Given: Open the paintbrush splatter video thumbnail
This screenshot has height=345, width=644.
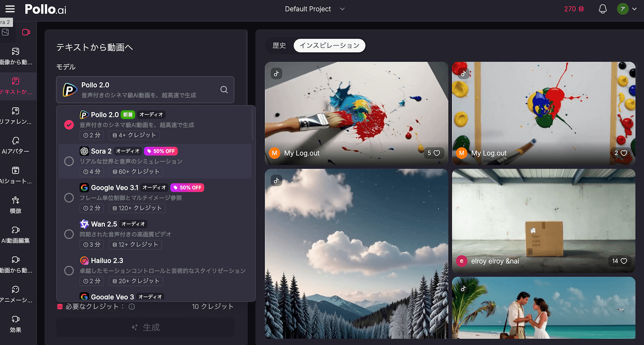Looking at the screenshot, I should click(x=356, y=113).
